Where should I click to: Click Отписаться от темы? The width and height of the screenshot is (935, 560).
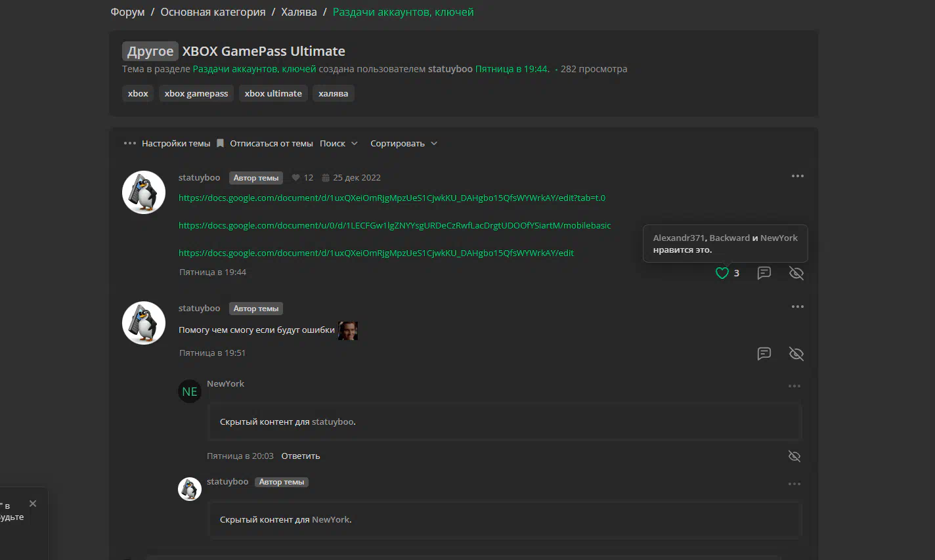(x=271, y=143)
